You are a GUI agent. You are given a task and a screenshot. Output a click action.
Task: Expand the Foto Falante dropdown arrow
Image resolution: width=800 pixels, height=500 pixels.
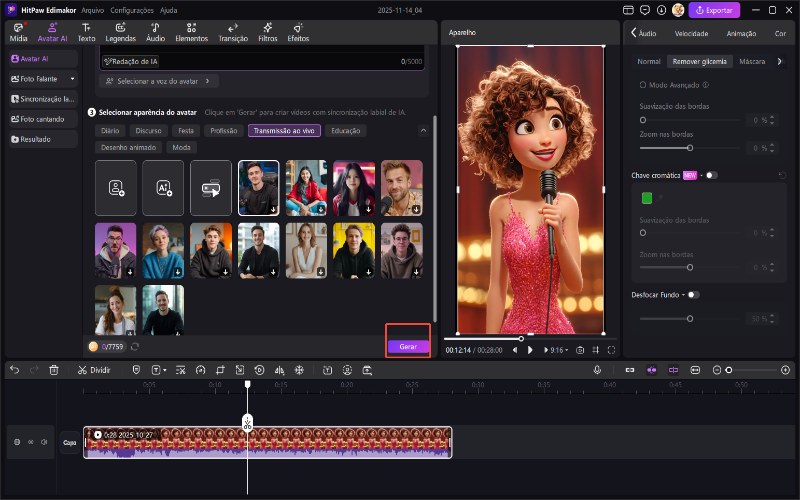[71, 78]
